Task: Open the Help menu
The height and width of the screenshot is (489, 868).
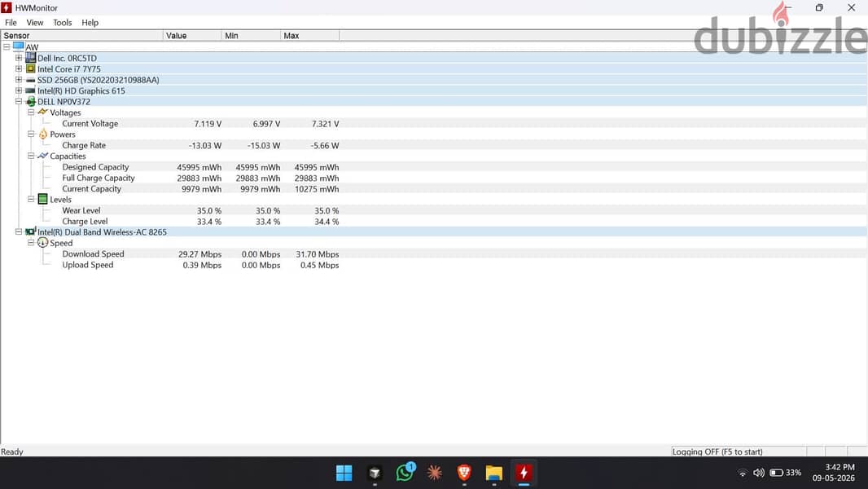Action: [x=90, y=23]
